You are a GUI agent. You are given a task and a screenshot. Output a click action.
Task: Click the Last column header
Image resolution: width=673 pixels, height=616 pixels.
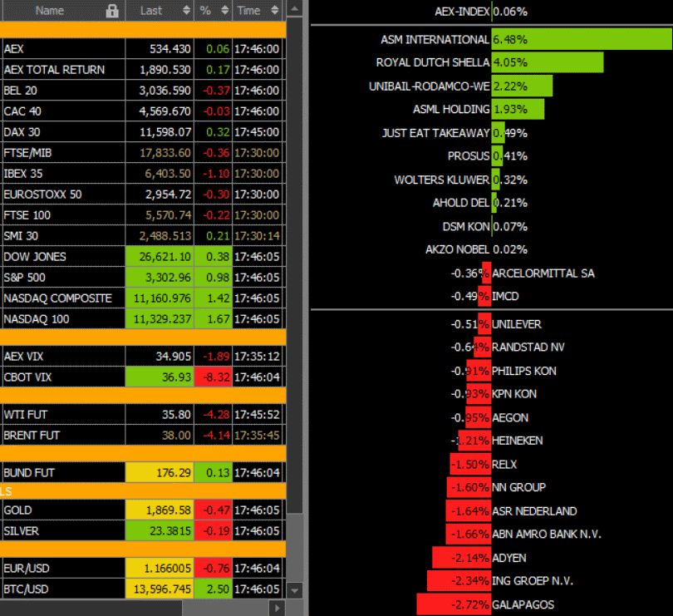pos(160,10)
